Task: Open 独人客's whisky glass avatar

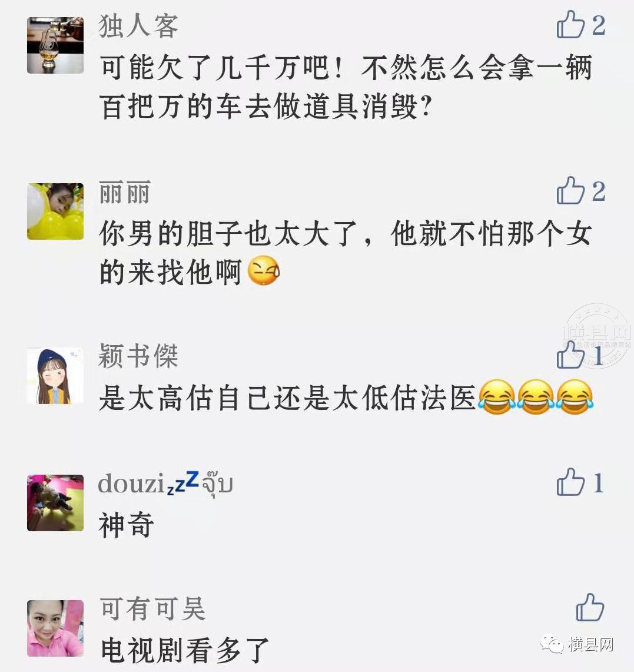Action: [x=55, y=45]
